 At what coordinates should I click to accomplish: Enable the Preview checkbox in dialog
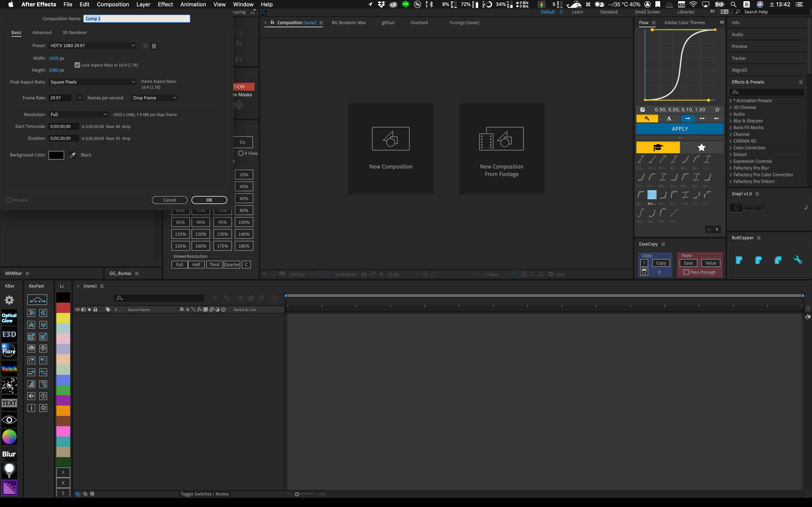[9, 200]
